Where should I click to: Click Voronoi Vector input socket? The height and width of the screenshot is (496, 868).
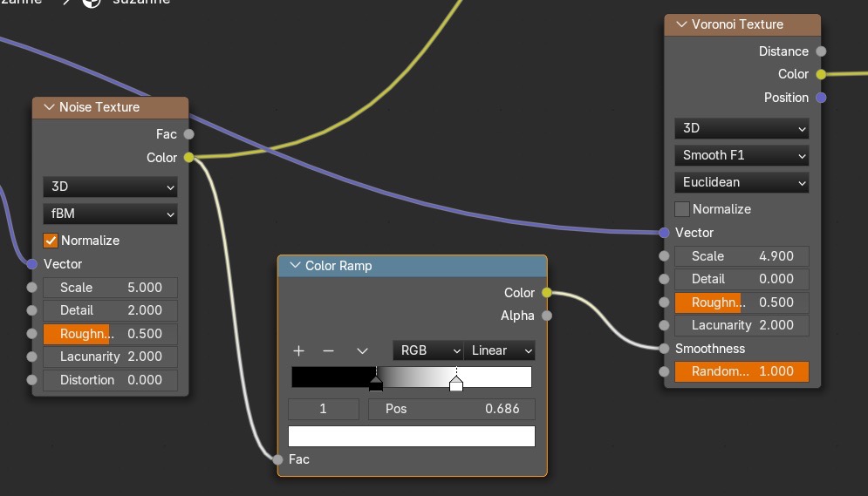click(664, 233)
